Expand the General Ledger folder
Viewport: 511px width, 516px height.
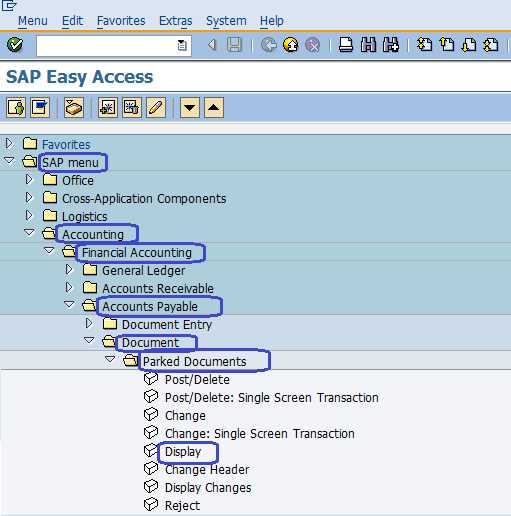tap(69, 269)
